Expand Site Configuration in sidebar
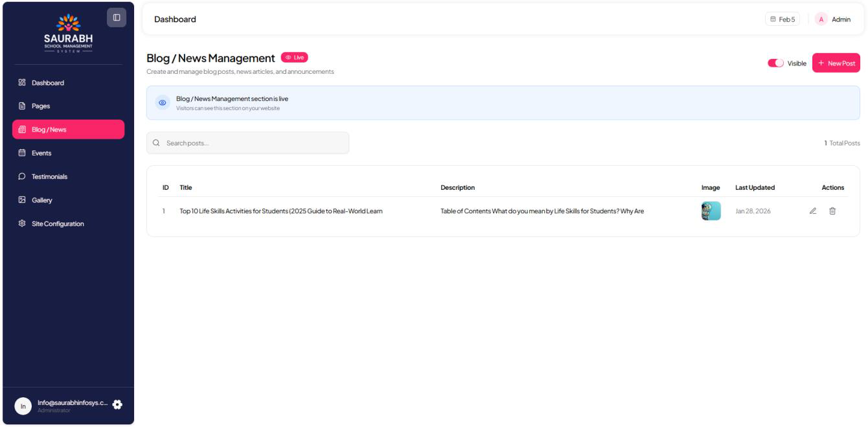This screenshot has width=868, height=429. [59, 224]
